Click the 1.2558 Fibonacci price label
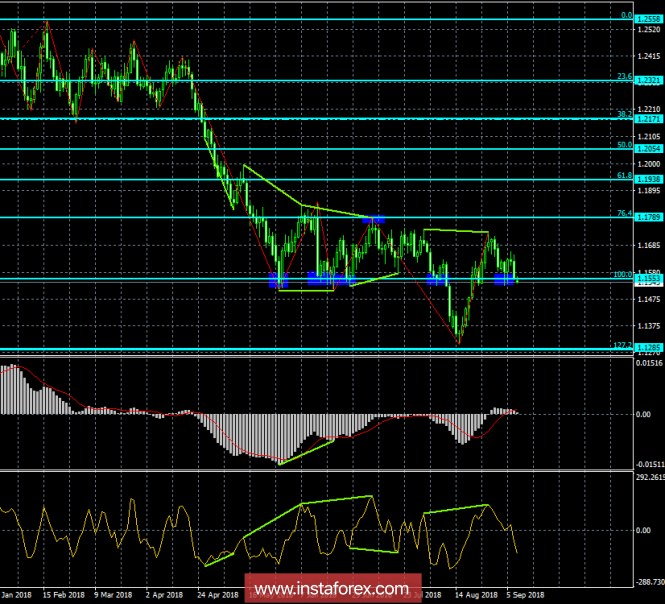Viewport: 665px width, 604px height. tap(649, 19)
